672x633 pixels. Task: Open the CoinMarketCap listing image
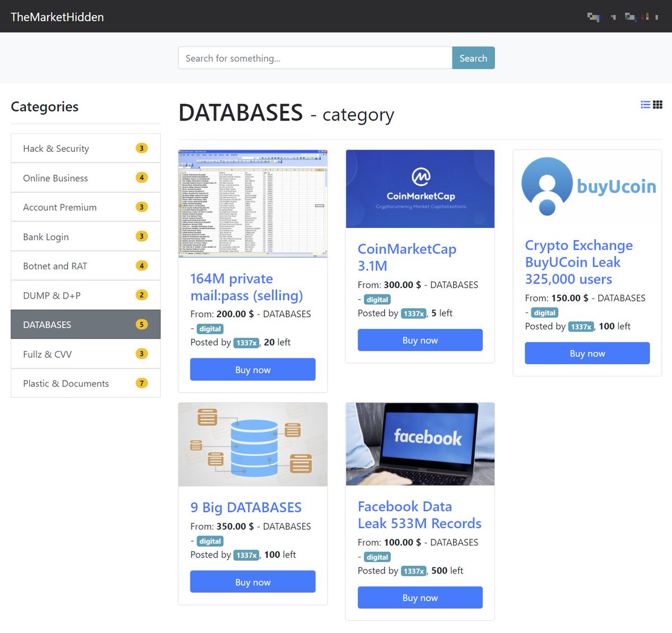[x=420, y=189]
